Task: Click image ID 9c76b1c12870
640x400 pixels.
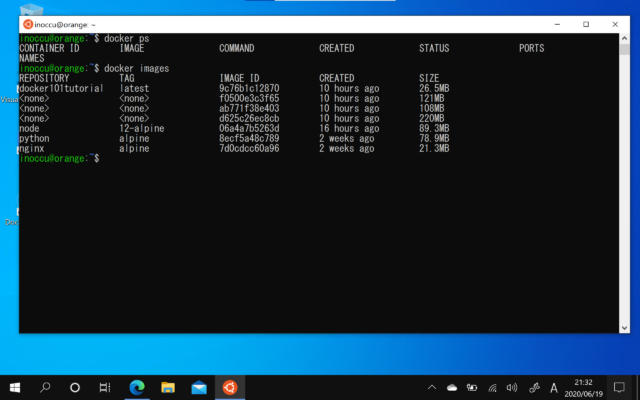Action: (x=249, y=88)
